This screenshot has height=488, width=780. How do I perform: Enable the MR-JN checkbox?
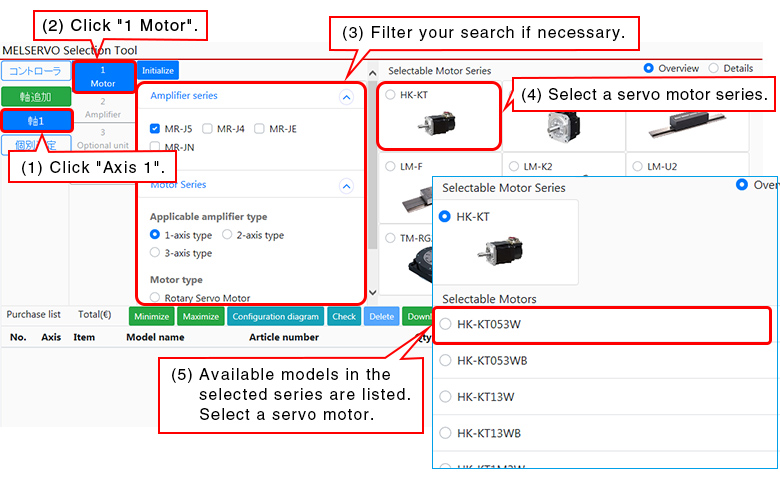coord(155,147)
